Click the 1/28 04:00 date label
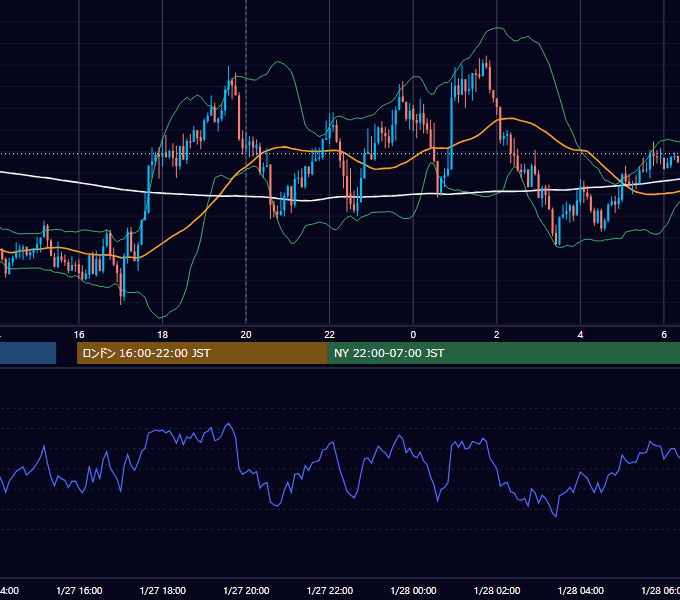Viewport: 680px width, 600px height. 580,590
